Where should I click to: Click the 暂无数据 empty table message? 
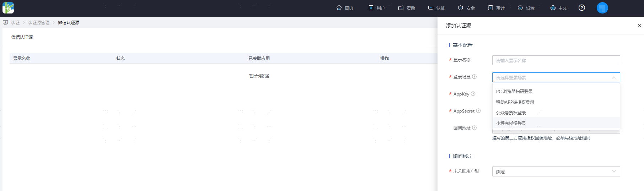(x=259, y=76)
